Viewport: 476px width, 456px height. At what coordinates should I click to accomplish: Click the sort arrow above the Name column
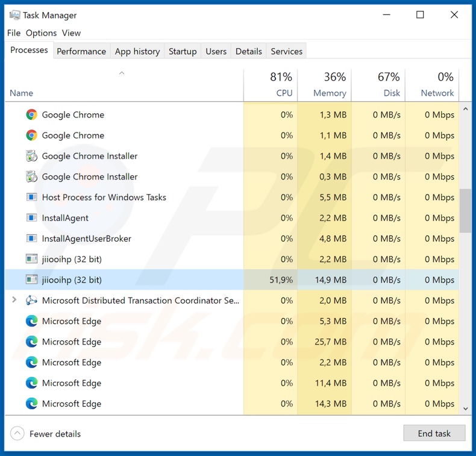pyautogui.click(x=122, y=73)
